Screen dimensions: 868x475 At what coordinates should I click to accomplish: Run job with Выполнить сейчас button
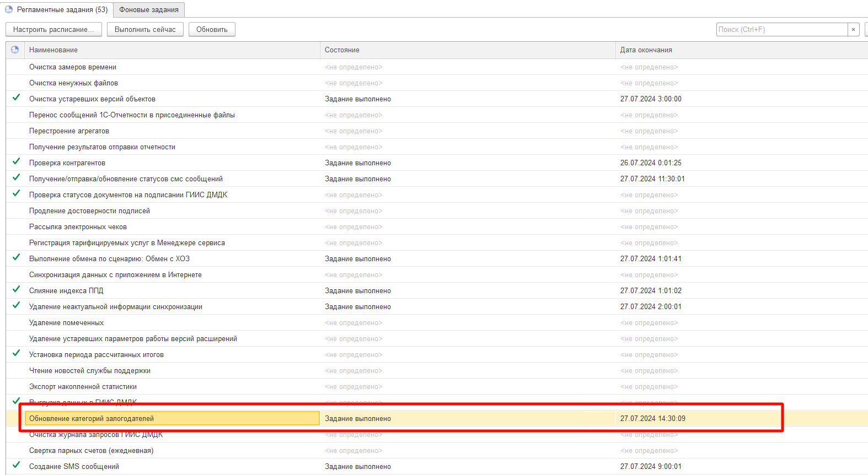pyautogui.click(x=145, y=29)
